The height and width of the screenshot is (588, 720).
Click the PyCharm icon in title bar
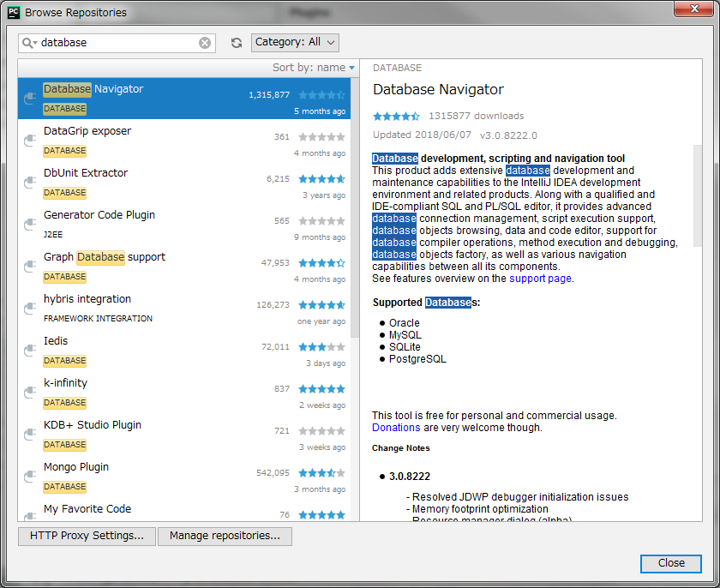(14, 12)
